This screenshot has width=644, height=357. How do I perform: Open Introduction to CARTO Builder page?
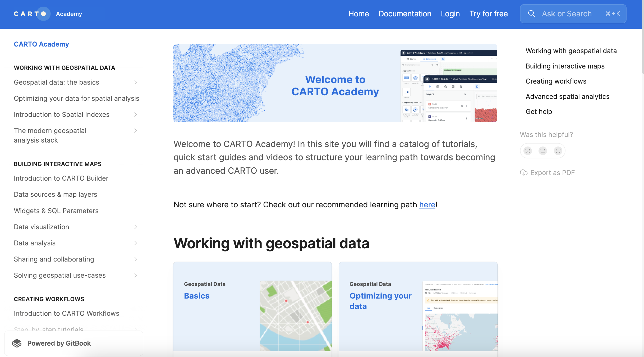coord(61,178)
